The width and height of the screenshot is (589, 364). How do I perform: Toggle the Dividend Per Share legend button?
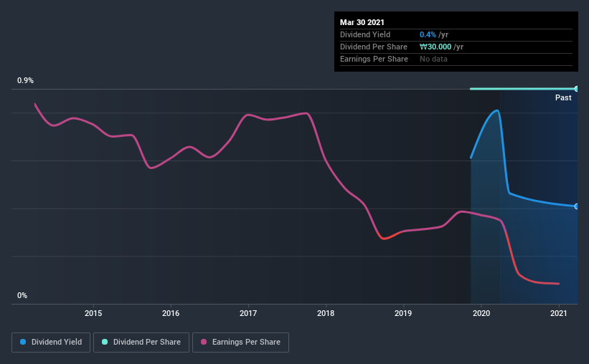[x=141, y=343]
